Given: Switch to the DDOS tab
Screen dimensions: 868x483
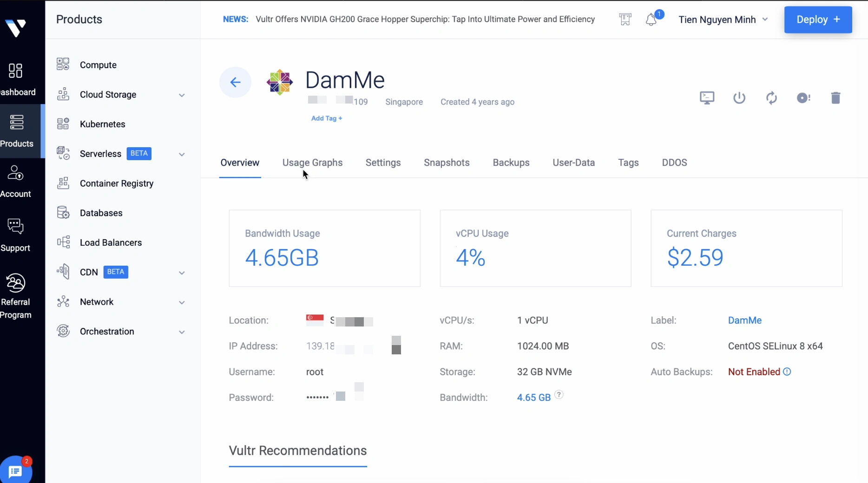Looking at the screenshot, I should [x=675, y=163].
